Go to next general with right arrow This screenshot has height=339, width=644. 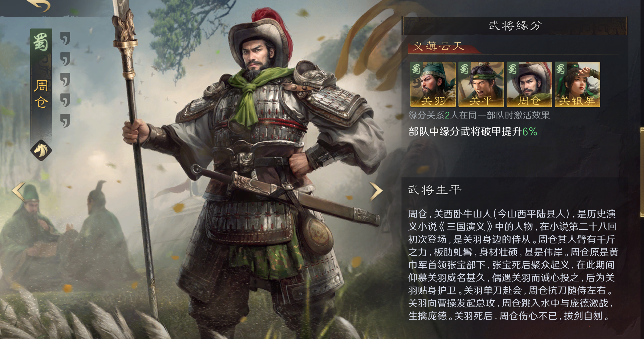(x=376, y=191)
